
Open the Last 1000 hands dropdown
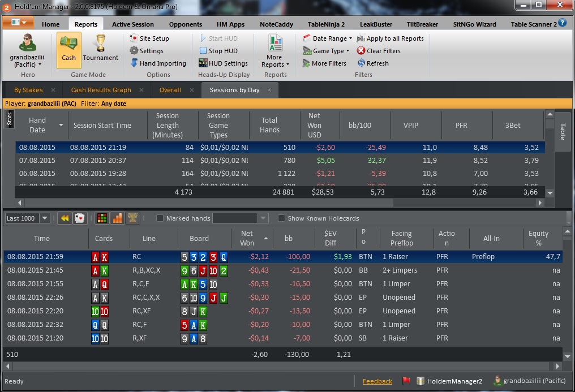point(44,218)
